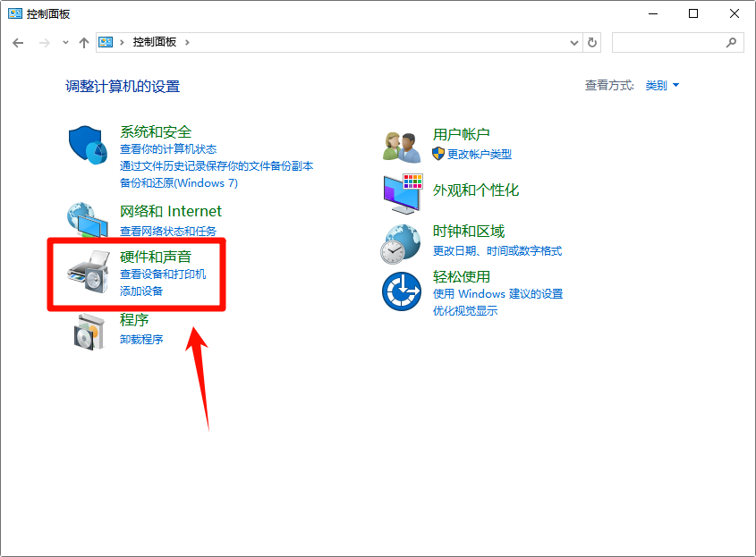Expand the address bar history dropdown
This screenshot has height=557, width=756.
click(574, 43)
